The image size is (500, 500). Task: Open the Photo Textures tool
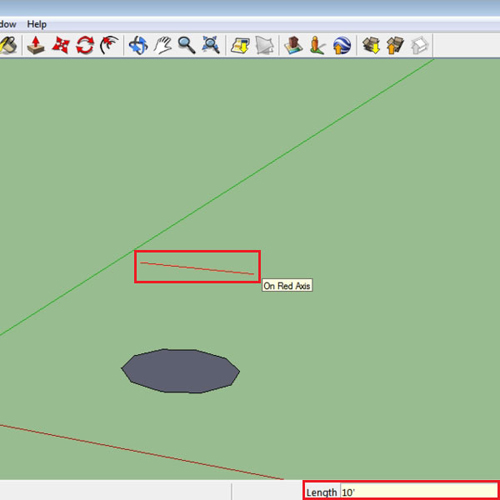point(317,45)
